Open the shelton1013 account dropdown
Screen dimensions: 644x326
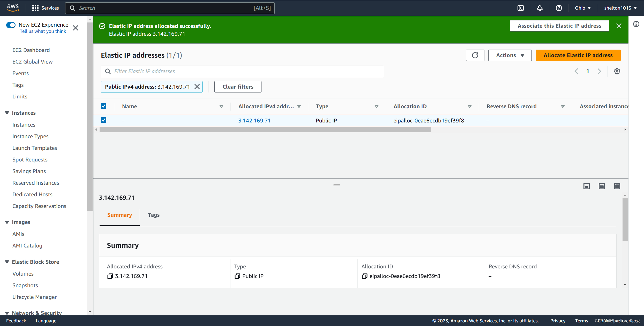point(620,8)
